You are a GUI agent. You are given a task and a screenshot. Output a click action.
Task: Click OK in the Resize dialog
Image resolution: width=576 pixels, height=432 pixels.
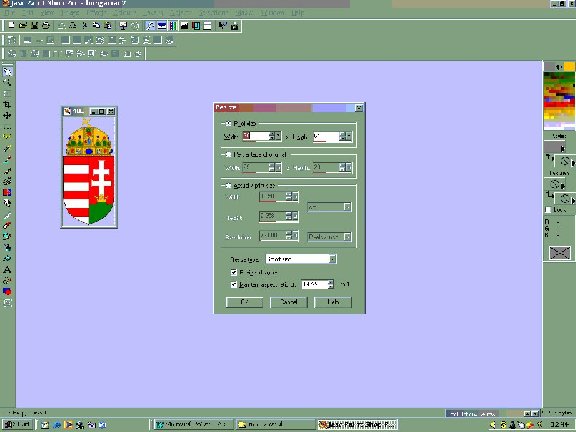244,302
